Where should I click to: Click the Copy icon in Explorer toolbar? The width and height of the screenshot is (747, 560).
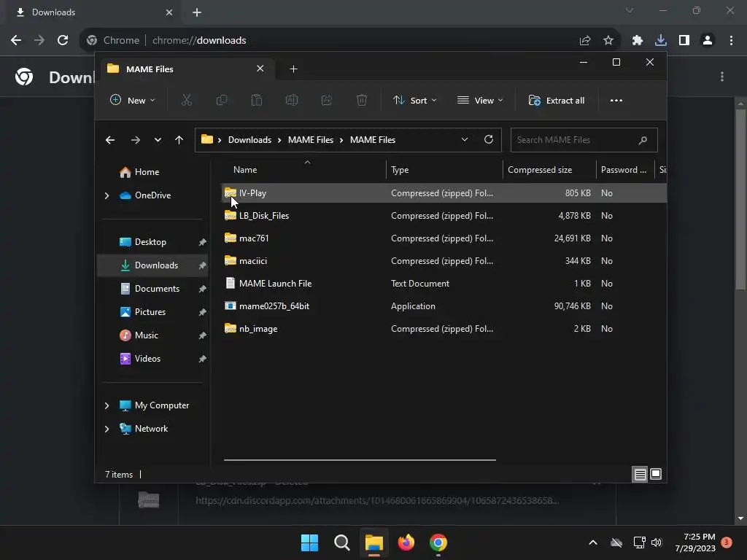222,100
